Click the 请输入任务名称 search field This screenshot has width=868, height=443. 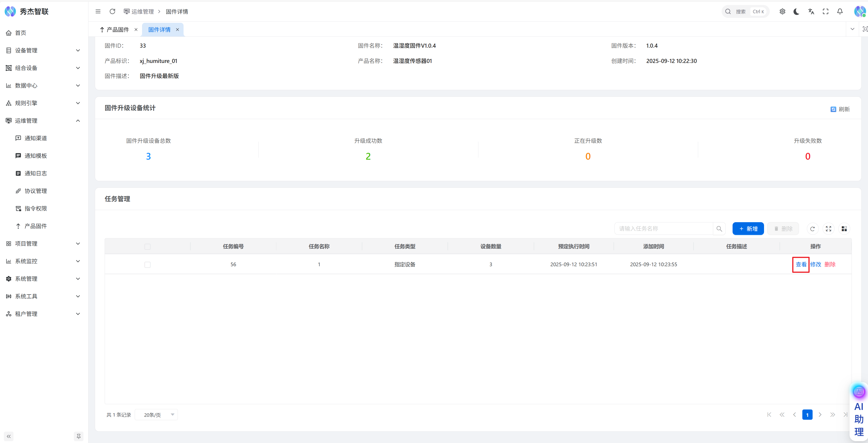tap(663, 229)
